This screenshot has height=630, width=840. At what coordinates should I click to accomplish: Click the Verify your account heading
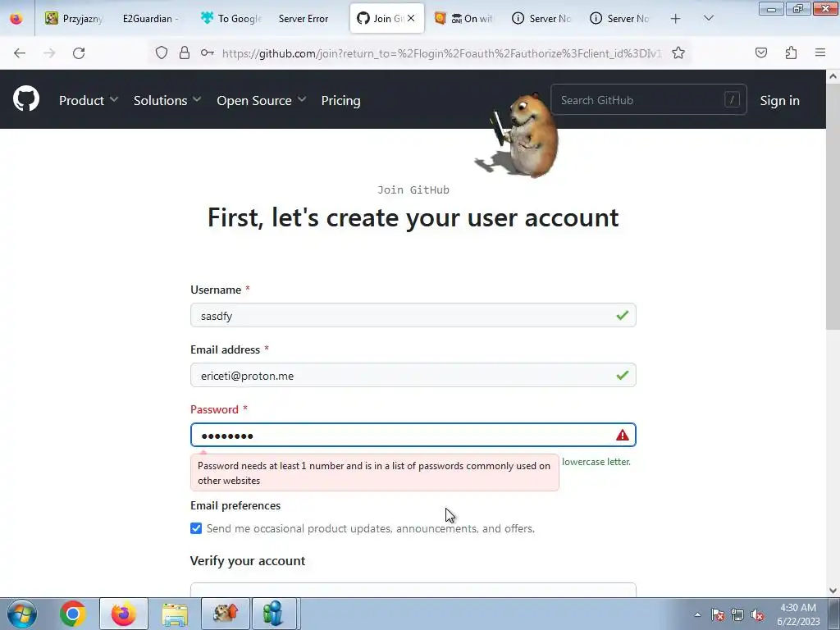pos(248,561)
